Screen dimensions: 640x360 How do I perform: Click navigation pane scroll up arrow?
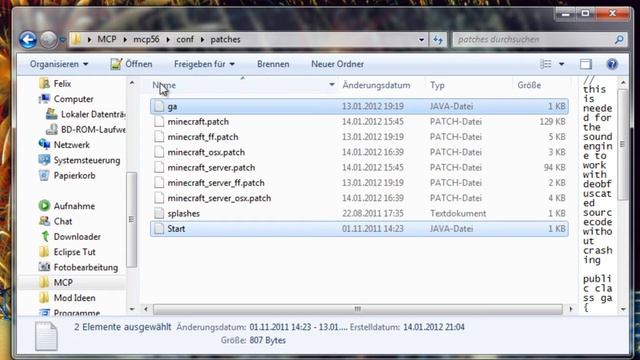click(x=131, y=83)
